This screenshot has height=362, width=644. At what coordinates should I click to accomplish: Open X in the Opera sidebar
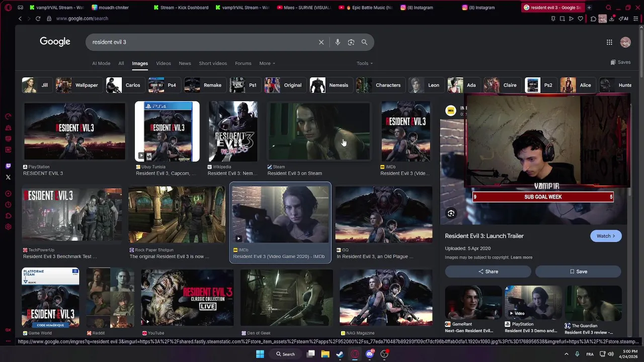[x=8, y=177]
